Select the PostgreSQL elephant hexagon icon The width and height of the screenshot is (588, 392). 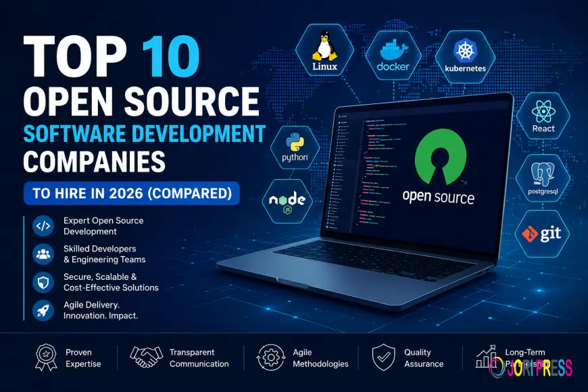[543, 178]
